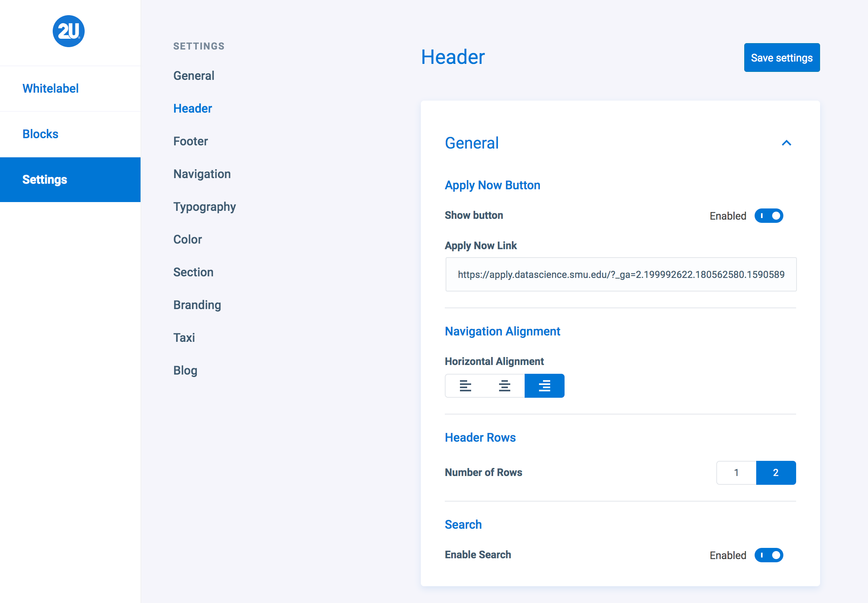Open Navigation settings page

click(x=202, y=174)
